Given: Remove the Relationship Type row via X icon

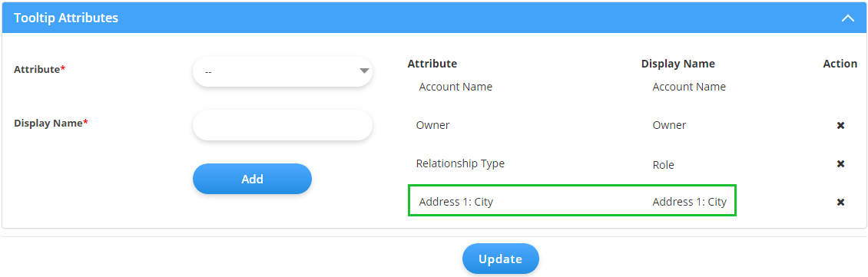Looking at the screenshot, I should [840, 163].
